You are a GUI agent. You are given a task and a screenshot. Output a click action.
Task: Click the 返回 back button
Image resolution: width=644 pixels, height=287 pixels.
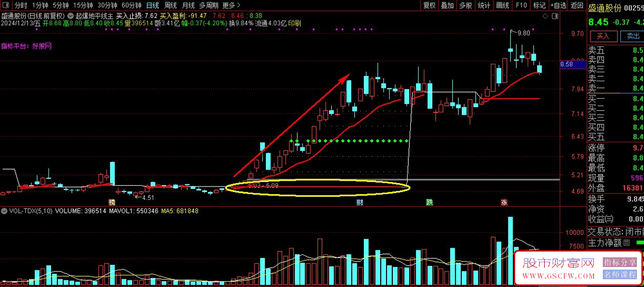(x=577, y=5)
